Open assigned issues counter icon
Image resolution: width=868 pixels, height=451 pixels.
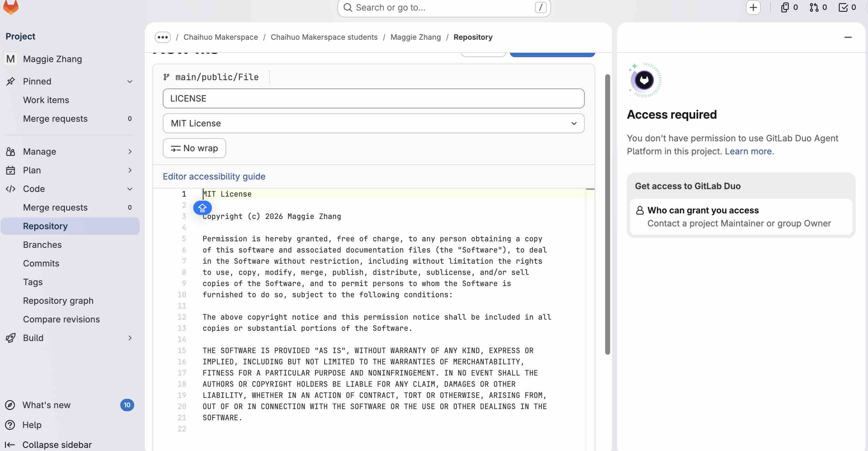coord(789,7)
